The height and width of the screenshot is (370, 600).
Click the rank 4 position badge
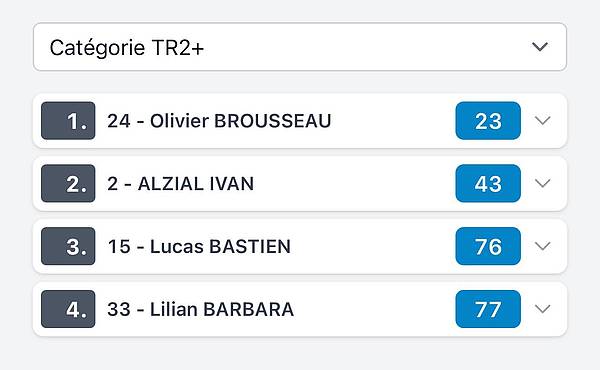(x=68, y=309)
